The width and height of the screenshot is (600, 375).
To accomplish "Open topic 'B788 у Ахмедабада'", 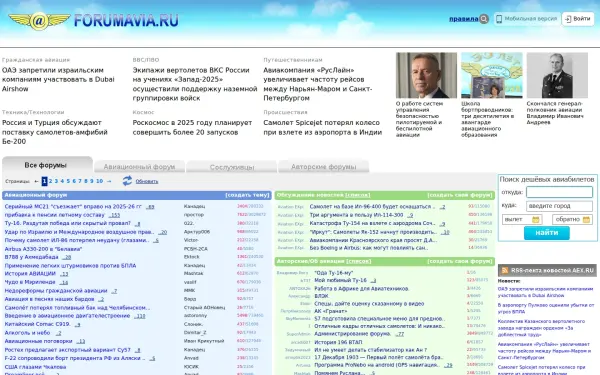I will [31, 257].
